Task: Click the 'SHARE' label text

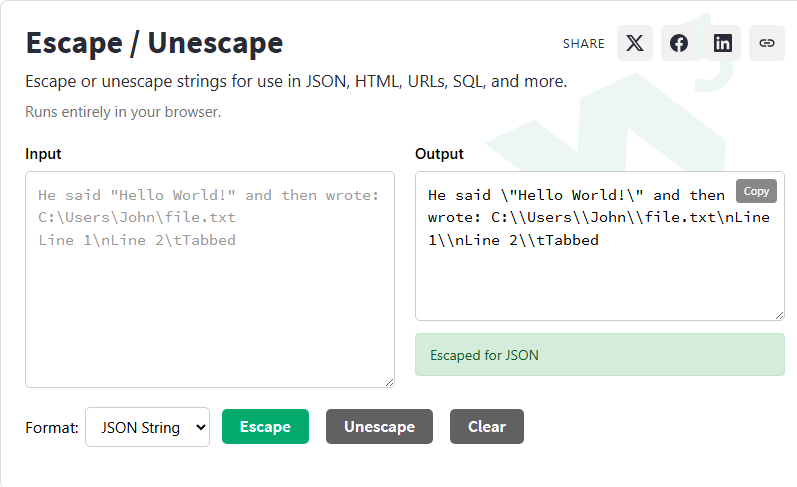Action: [x=584, y=44]
